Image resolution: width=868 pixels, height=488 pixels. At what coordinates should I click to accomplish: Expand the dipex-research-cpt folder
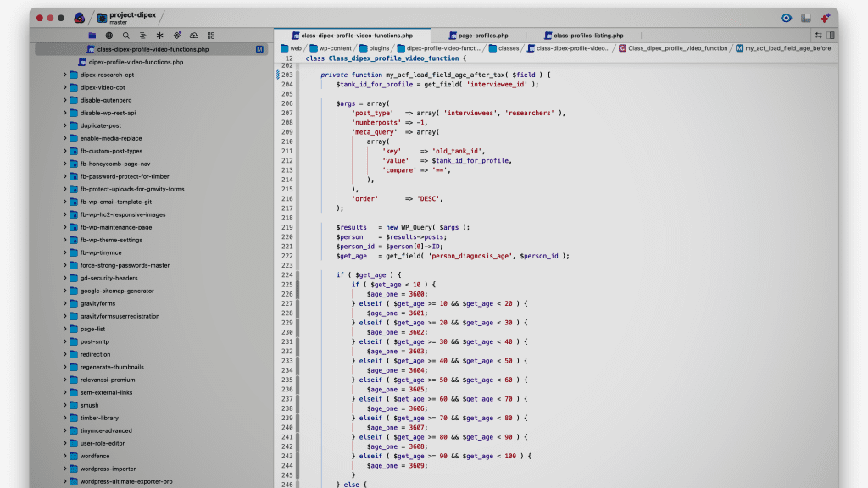[x=64, y=75]
